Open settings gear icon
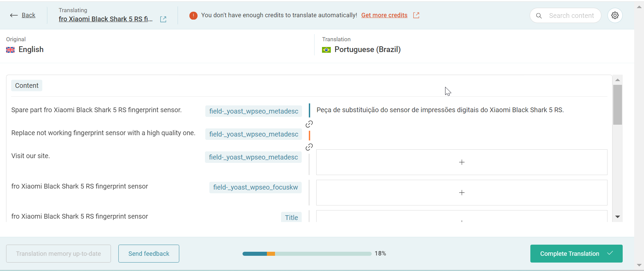The width and height of the screenshot is (644, 271). (615, 16)
